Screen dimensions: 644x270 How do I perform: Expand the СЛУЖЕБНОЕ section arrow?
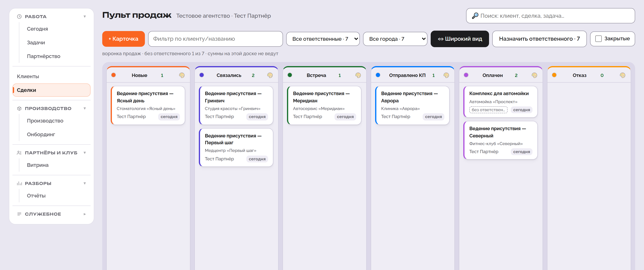(x=85, y=214)
